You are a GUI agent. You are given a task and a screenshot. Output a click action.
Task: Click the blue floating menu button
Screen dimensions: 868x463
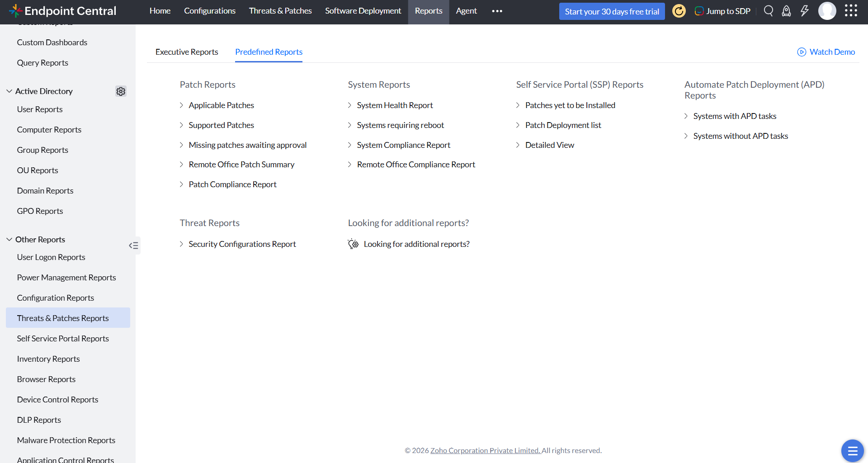tap(852, 450)
